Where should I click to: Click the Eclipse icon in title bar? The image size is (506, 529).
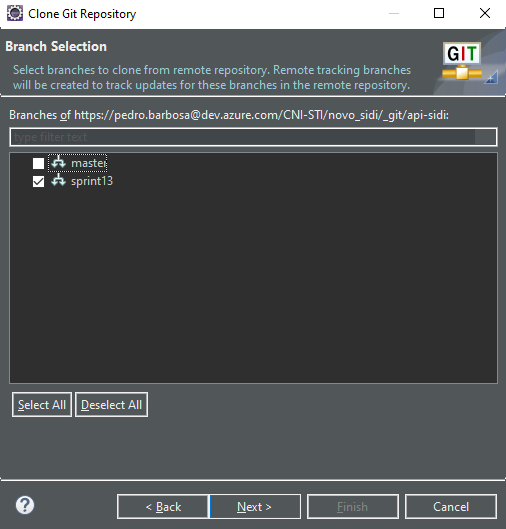click(x=15, y=13)
